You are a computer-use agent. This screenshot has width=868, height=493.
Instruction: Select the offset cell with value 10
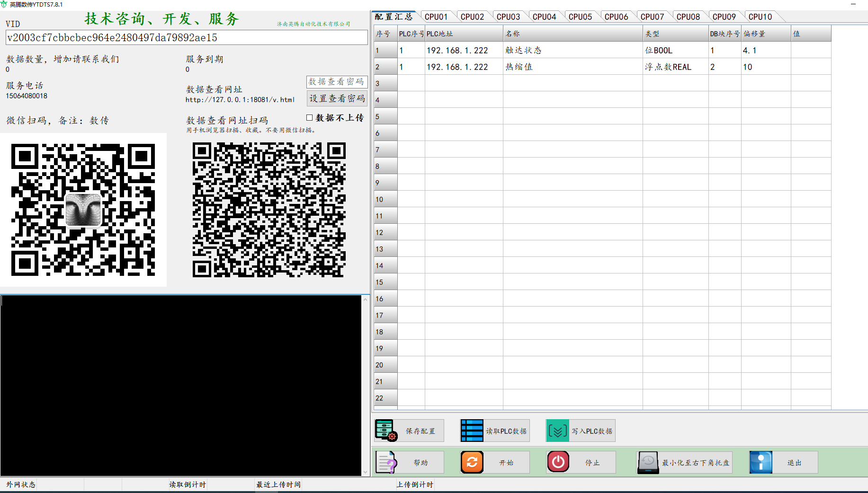[766, 67]
